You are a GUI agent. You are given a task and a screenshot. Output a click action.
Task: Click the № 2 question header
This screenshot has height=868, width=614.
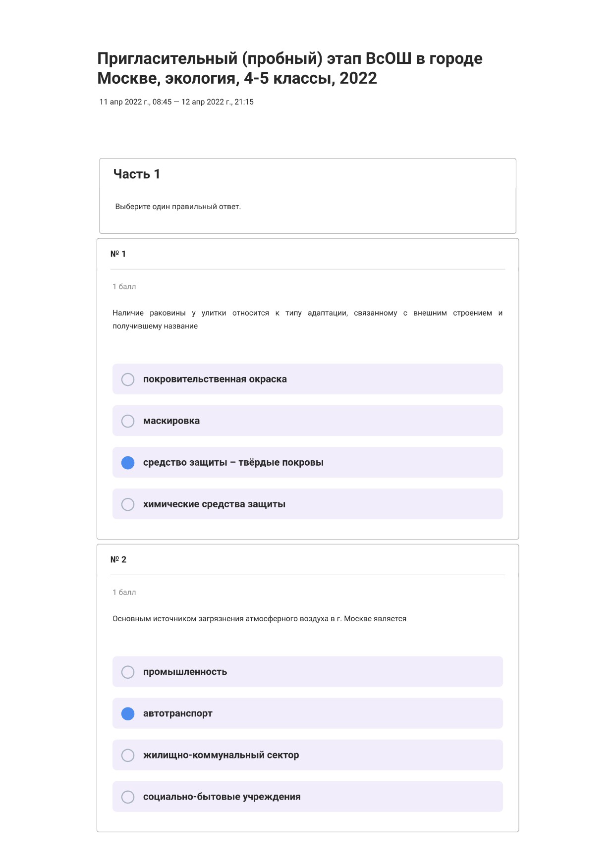(x=118, y=559)
